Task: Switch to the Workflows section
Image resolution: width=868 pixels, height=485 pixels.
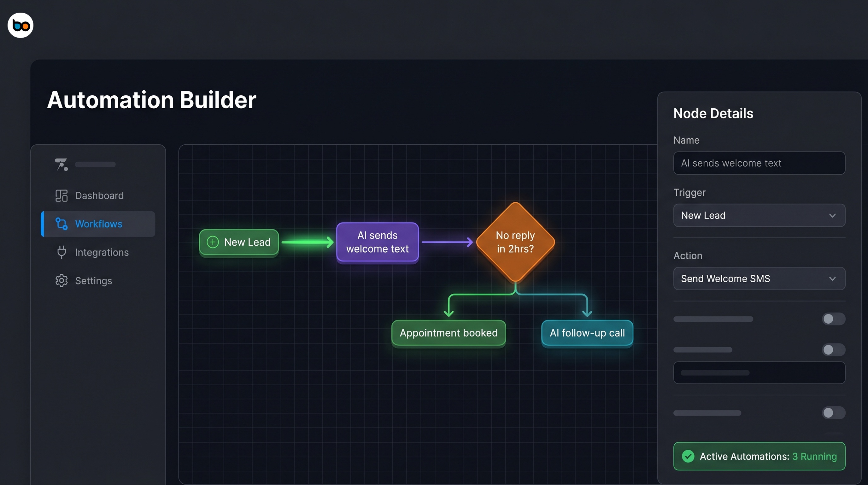Action: click(x=98, y=224)
